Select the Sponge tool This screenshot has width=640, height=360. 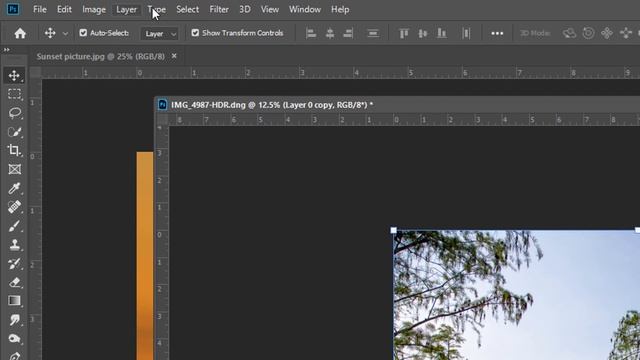tap(14, 338)
